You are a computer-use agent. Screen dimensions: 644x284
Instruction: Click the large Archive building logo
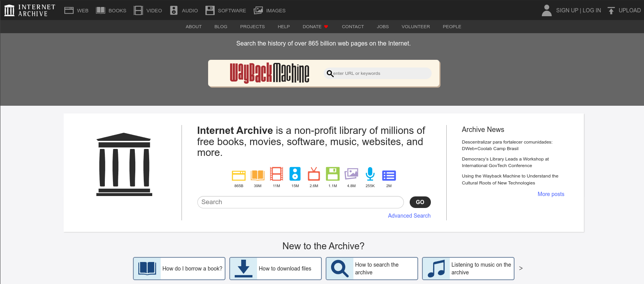pos(124,164)
